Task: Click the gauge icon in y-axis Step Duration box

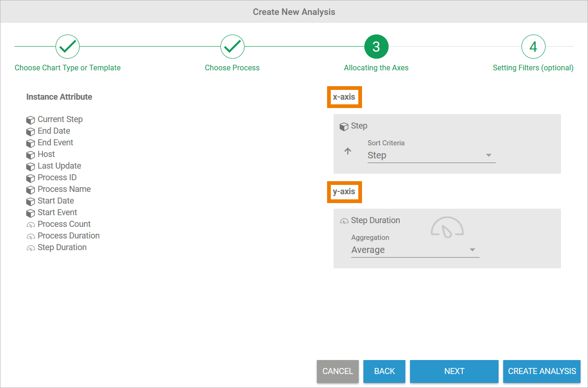Action: 344,221
